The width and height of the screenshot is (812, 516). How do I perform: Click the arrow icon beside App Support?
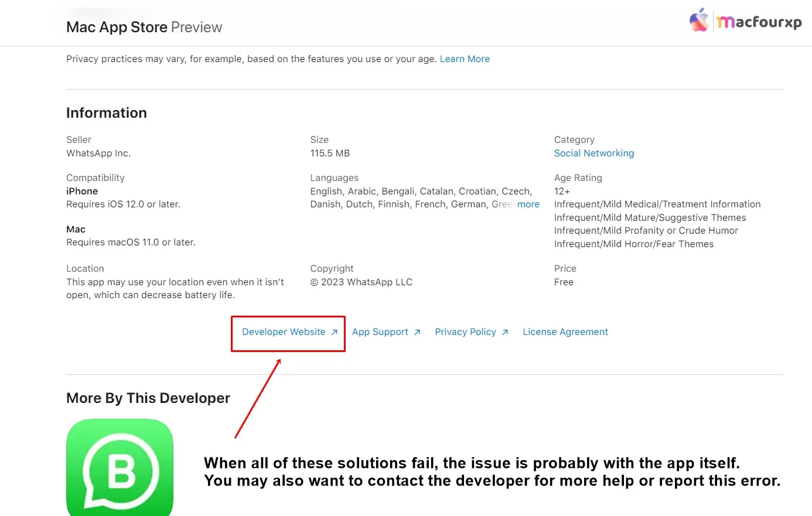pyautogui.click(x=417, y=332)
